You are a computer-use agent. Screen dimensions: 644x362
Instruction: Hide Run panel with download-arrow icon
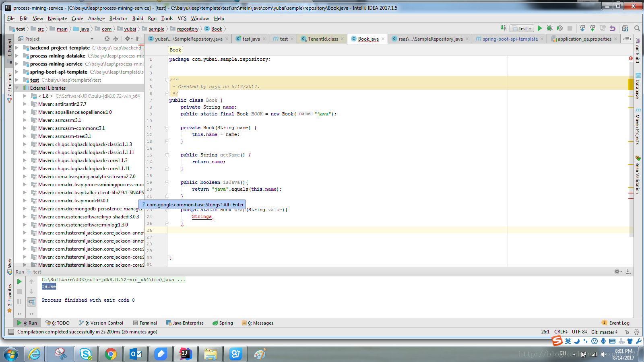coord(628,272)
